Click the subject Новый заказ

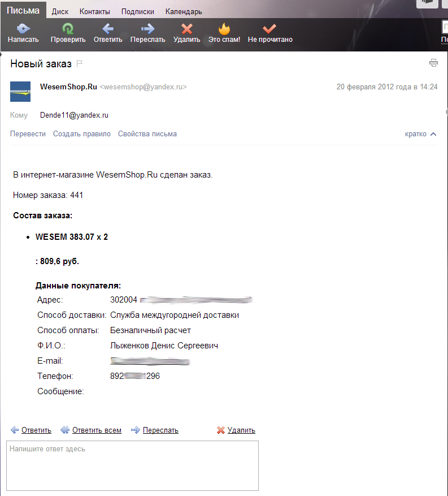41,63
